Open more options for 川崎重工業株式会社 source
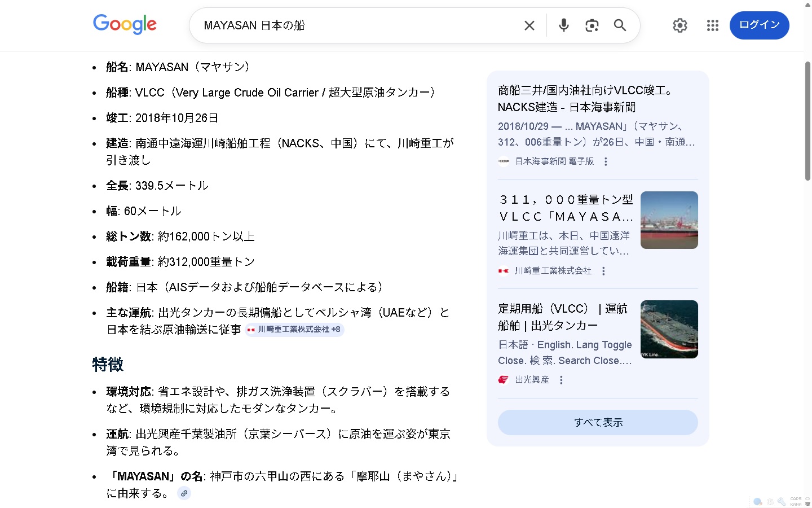 pos(603,271)
